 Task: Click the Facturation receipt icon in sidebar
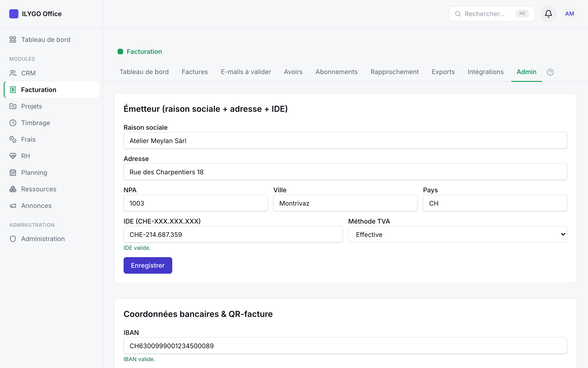(x=13, y=89)
